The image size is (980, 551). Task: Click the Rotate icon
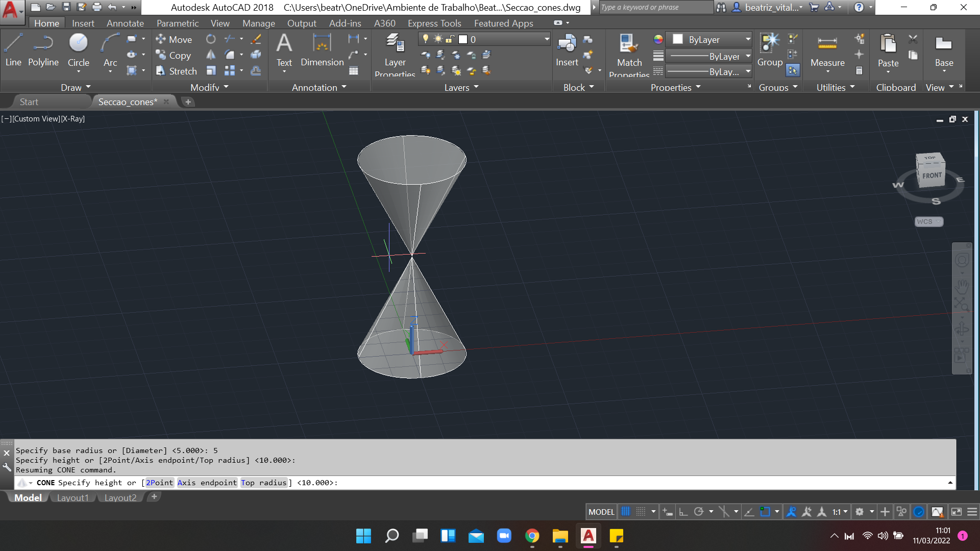pos(211,39)
